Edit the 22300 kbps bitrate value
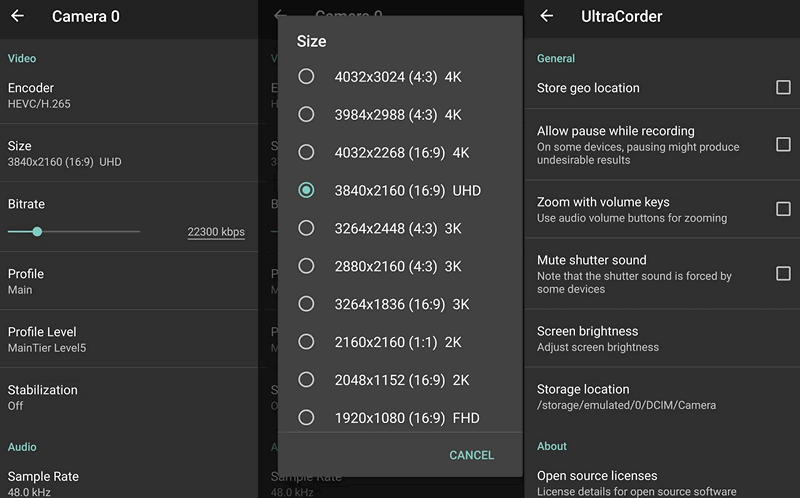Viewport: 800px width, 498px height. click(216, 232)
